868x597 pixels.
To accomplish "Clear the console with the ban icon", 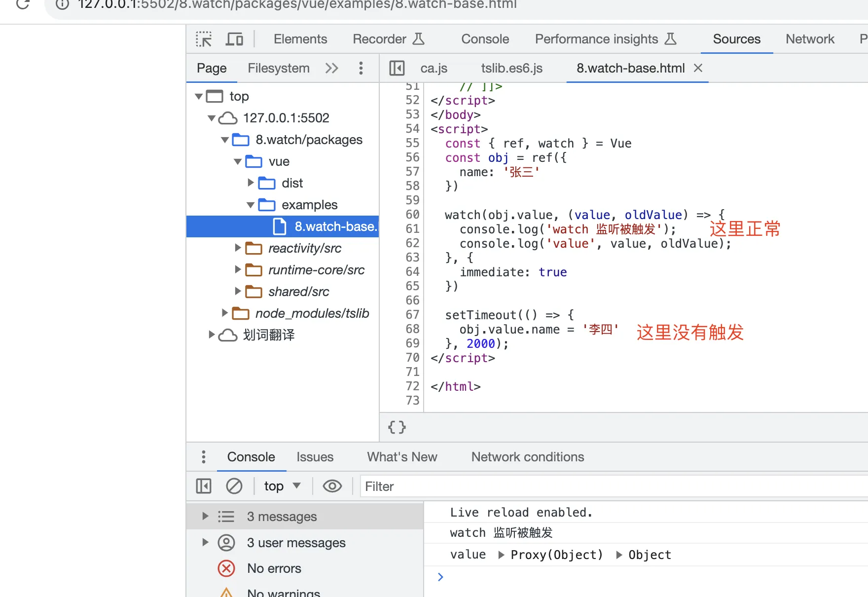I will pos(234,486).
